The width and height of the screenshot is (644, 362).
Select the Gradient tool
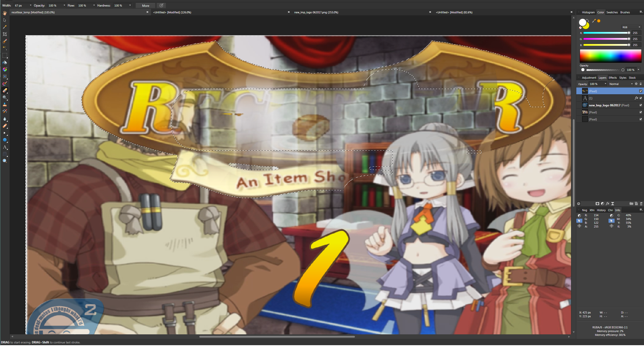pos(5,69)
